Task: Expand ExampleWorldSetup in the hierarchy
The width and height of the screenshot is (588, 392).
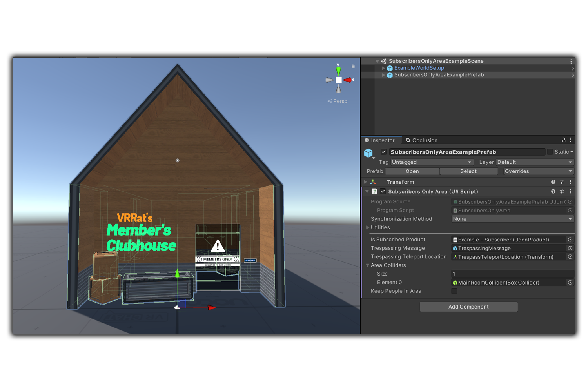Action: tap(383, 68)
